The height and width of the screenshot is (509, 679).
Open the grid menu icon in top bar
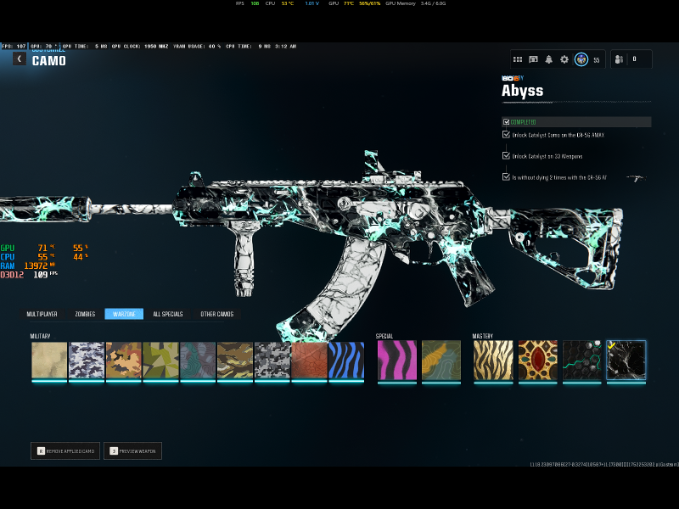[x=517, y=59]
